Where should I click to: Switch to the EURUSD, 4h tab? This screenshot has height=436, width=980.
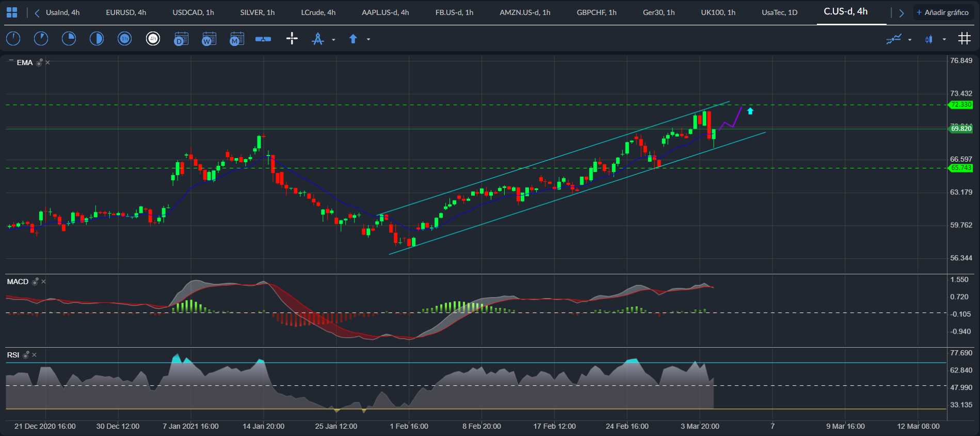(126, 12)
